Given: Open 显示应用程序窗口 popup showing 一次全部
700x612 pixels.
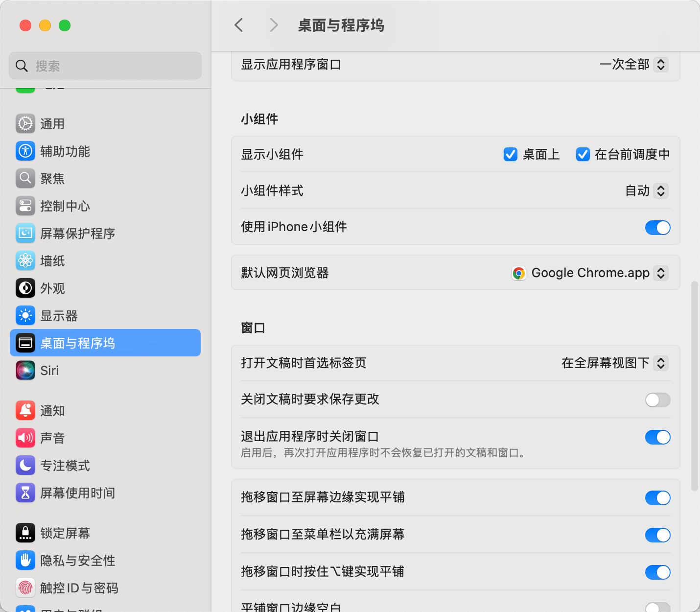Looking at the screenshot, I should [633, 65].
